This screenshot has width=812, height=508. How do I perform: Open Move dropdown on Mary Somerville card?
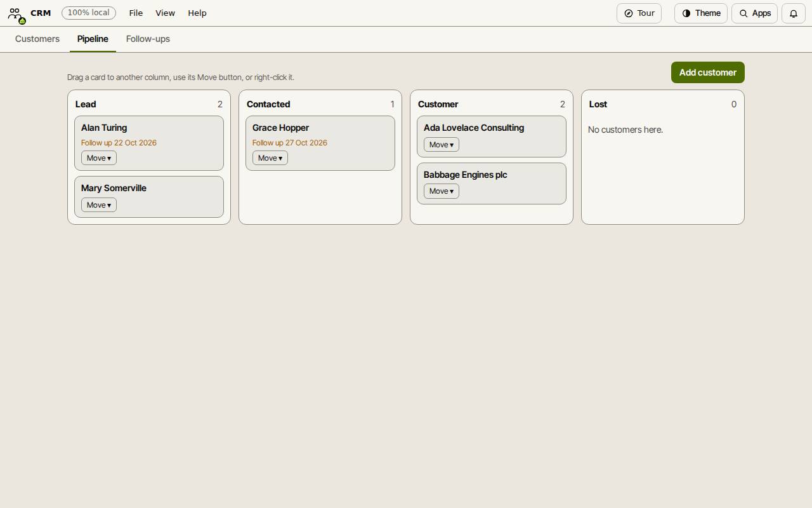point(99,205)
